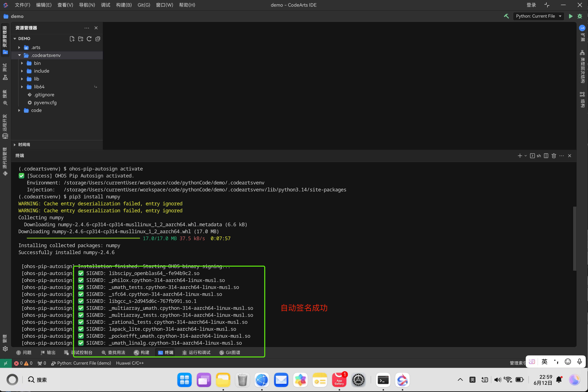The height and width of the screenshot is (392, 588).
Task: Open the source control sidebar view
Action: pos(5,161)
